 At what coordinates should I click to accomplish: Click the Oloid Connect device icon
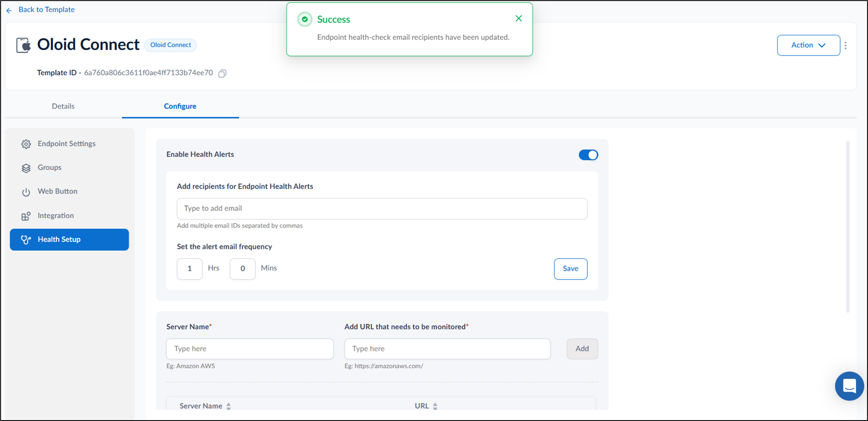click(23, 45)
